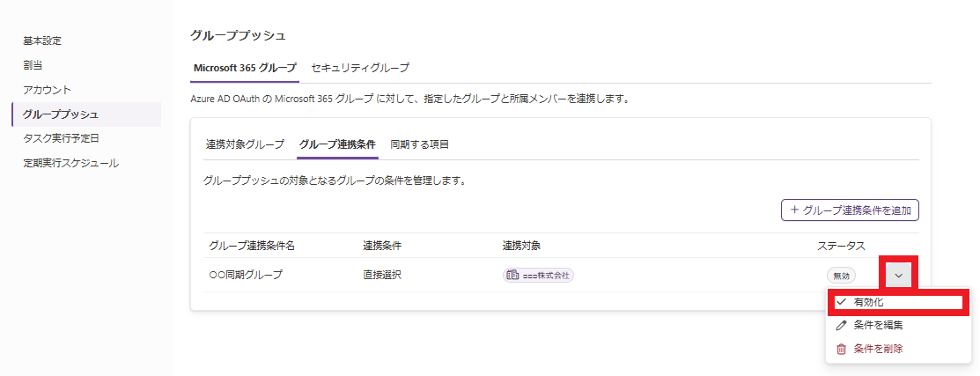The width and height of the screenshot is (980, 376).
Task: Go to 割当 in the sidebar
Action: [33, 65]
